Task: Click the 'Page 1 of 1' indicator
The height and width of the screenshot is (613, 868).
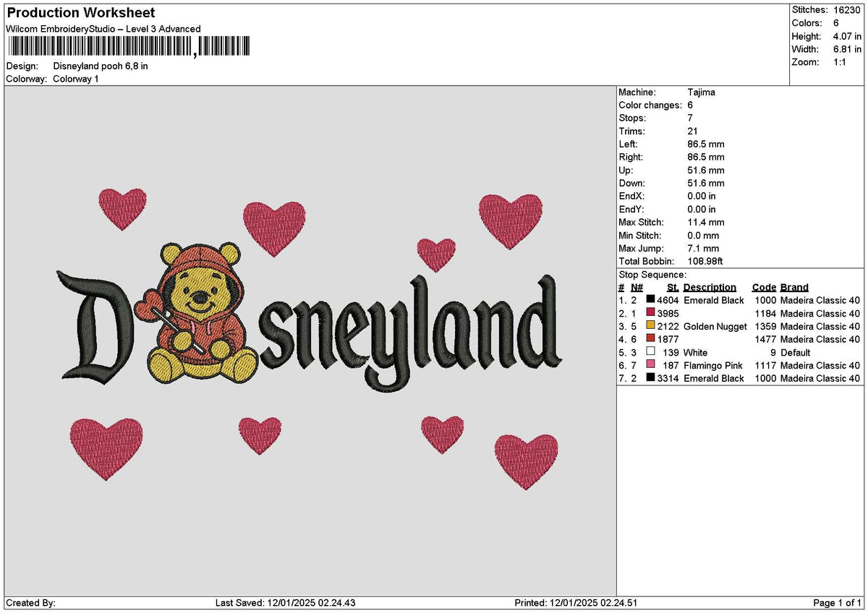Action: tap(838, 603)
